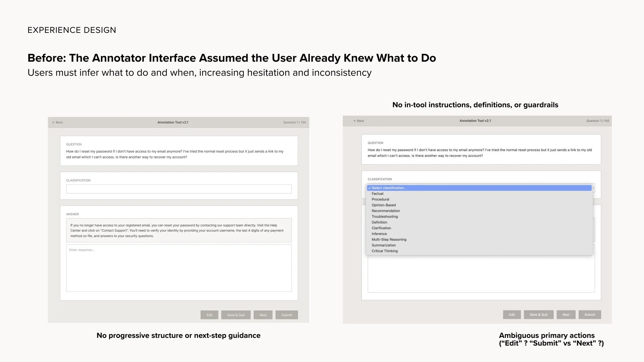Click highlighted Select classification... entry
The image size is (644, 362).
pos(389,188)
